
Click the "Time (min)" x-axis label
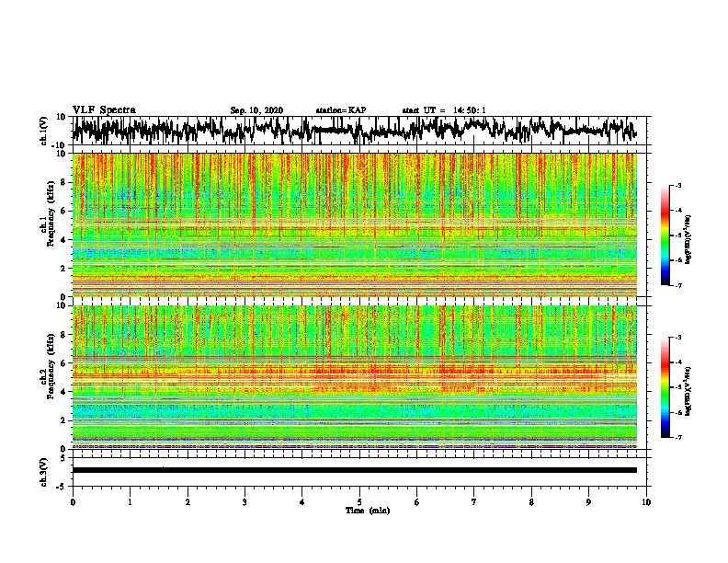(x=368, y=511)
